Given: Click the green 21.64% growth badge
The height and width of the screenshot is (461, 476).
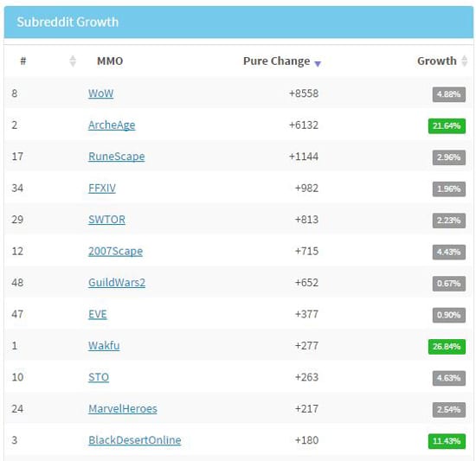Looking at the screenshot, I should [447, 126].
